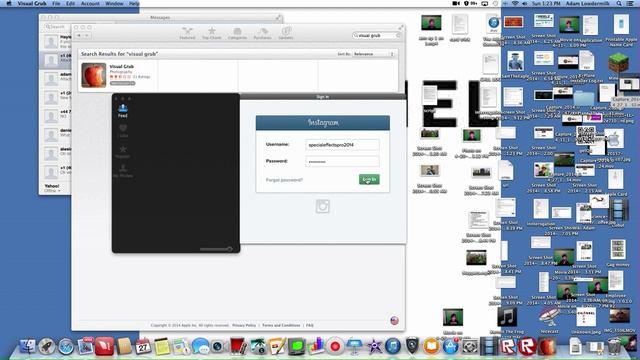Image resolution: width=640 pixels, height=360 pixels.
Task: Open the Edit menu
Action: pyautogui.click(x=71, y=3)
